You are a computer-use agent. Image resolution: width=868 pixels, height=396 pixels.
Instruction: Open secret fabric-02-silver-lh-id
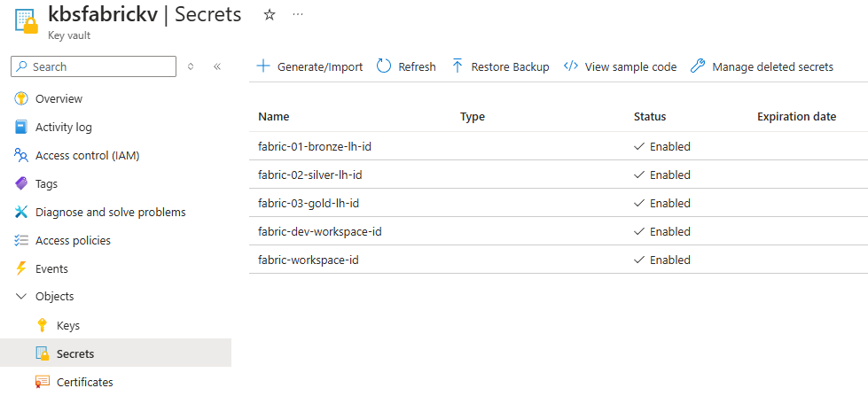tap(310, 175)
